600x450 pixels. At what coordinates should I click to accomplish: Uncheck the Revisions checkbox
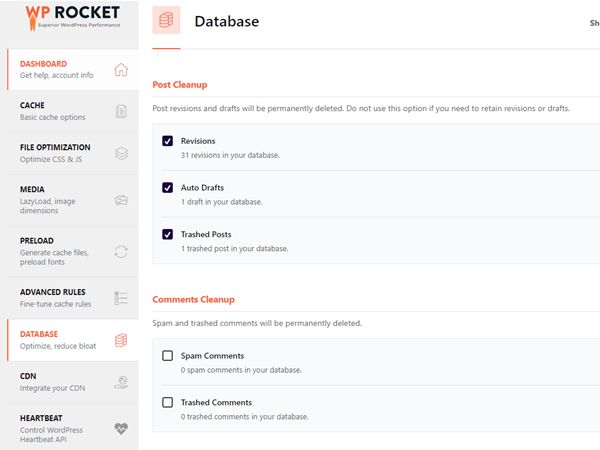coord(167,141)
